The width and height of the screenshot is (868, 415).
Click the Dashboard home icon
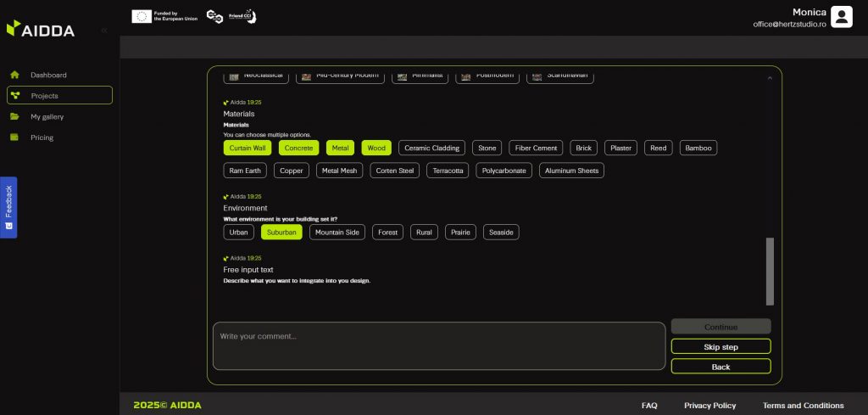coord(14,75)
